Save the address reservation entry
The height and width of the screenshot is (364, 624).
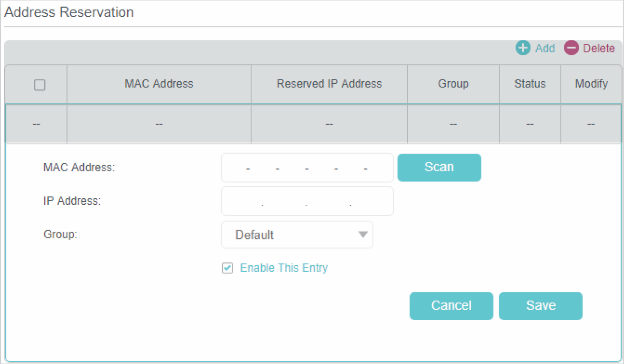coord(540,306)
